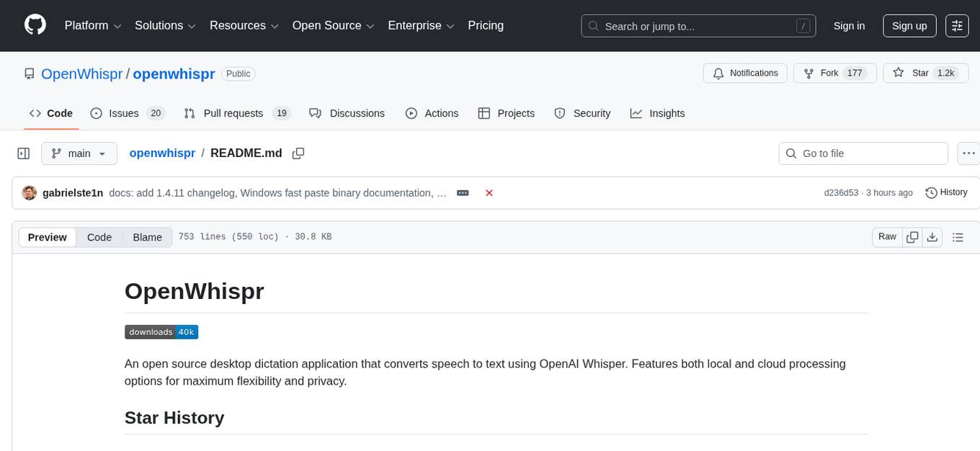980x451 pixels.
Task: View the failed status check X
Action: 489,193
